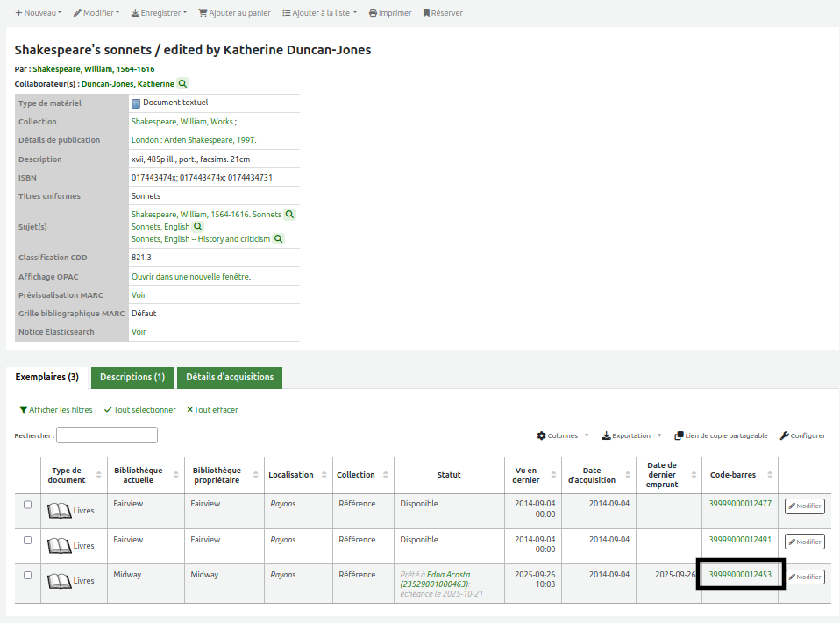Viewport: 840px width, 623px height.
Task: Click Modifier for item 39999000012453
Action: pyautogui.click(x=805, y=577)
